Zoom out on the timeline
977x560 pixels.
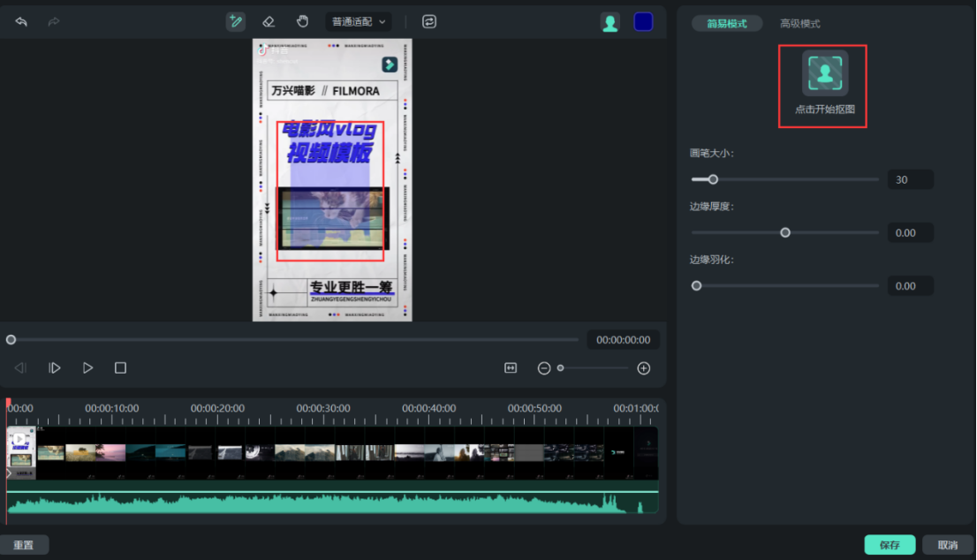544,367
